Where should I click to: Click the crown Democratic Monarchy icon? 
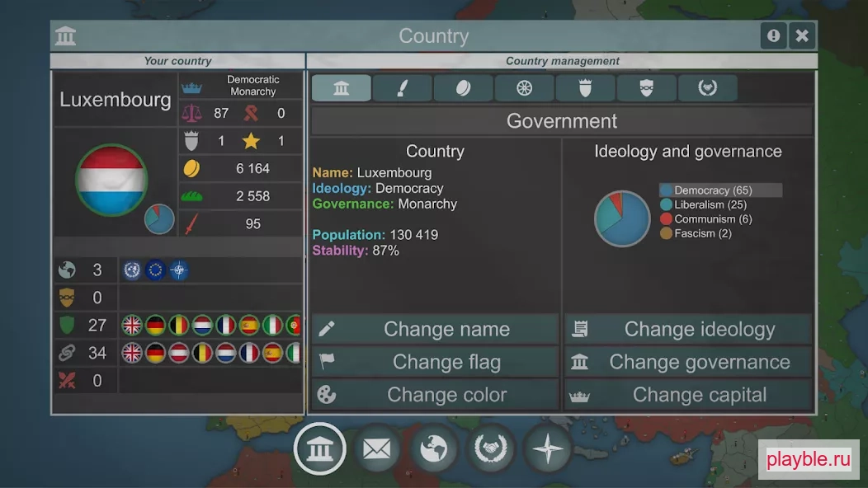tap(191, 87)
